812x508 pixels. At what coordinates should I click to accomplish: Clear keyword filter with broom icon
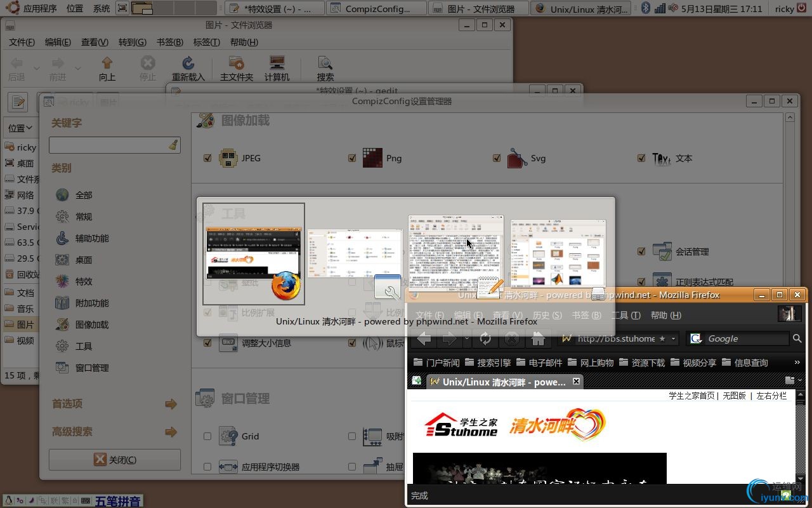tap(173, 145)
